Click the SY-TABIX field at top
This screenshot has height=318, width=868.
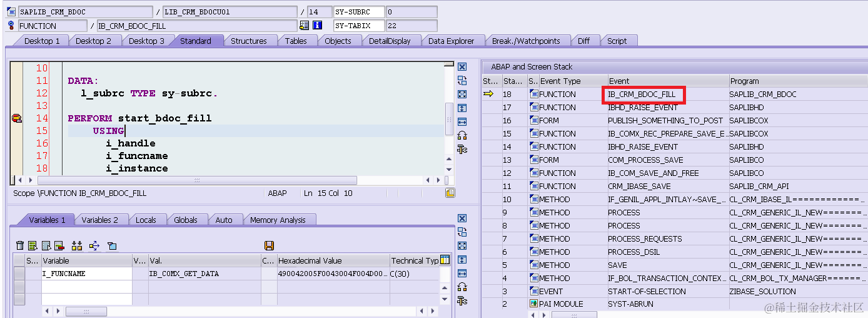point(359,26)
